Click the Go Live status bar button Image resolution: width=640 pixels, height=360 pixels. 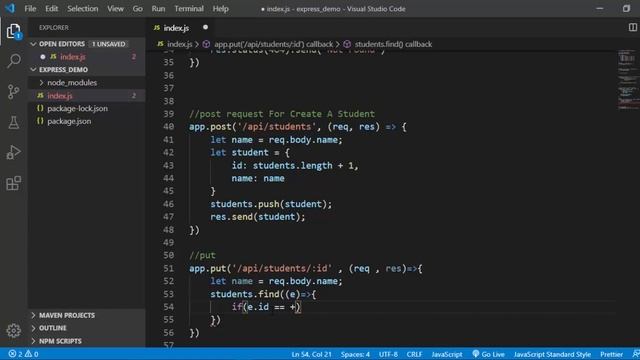pos(488,354)
